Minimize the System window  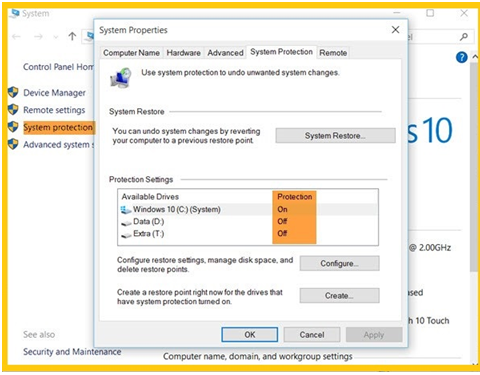click(397, 13)
